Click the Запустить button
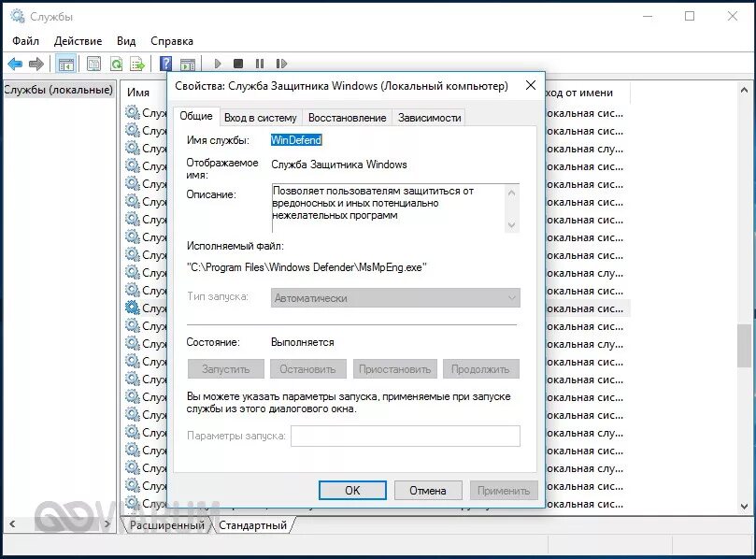 point(225,369)
